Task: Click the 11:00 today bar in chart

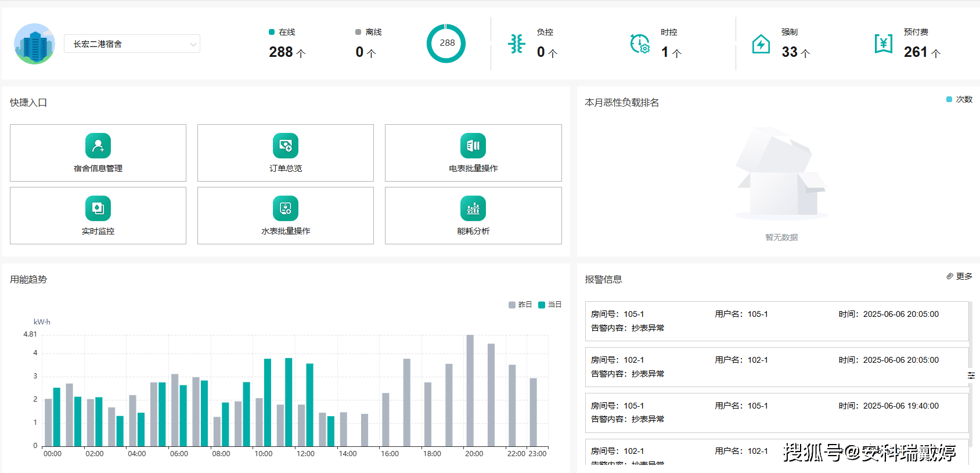Action: click(x=289, y=402)
